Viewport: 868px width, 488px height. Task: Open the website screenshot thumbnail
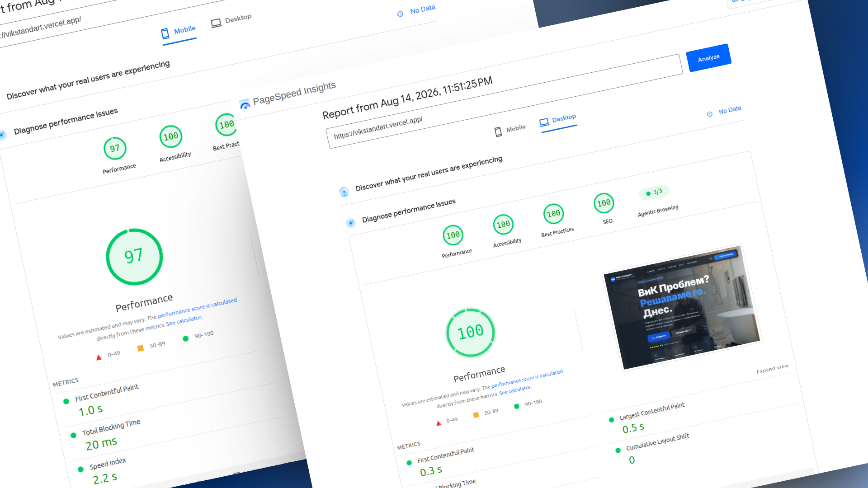click(683, 307)
